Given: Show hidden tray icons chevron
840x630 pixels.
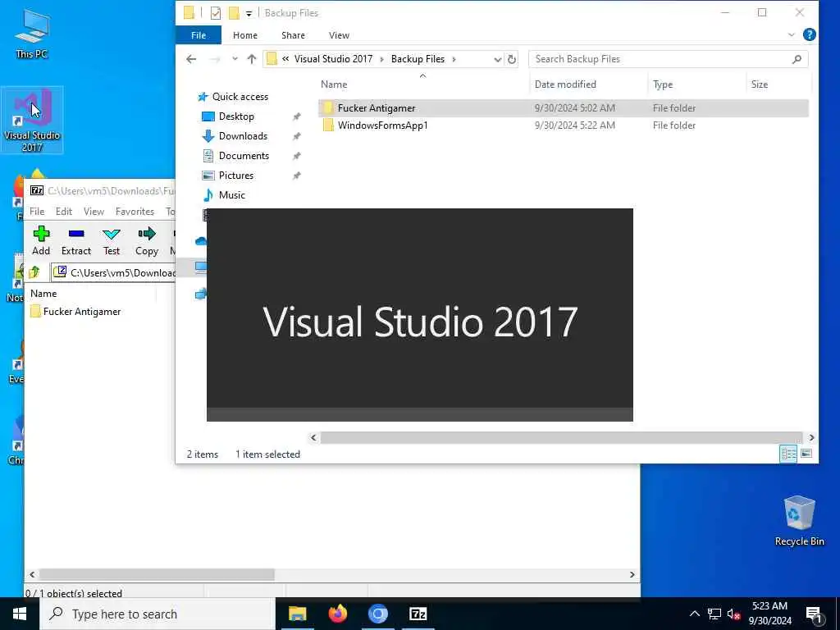Looking at the screenshot, I should (694, 614).
